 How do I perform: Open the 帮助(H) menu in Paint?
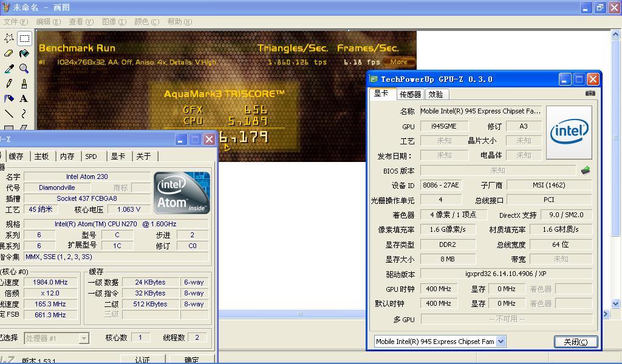tap(180, 22)
